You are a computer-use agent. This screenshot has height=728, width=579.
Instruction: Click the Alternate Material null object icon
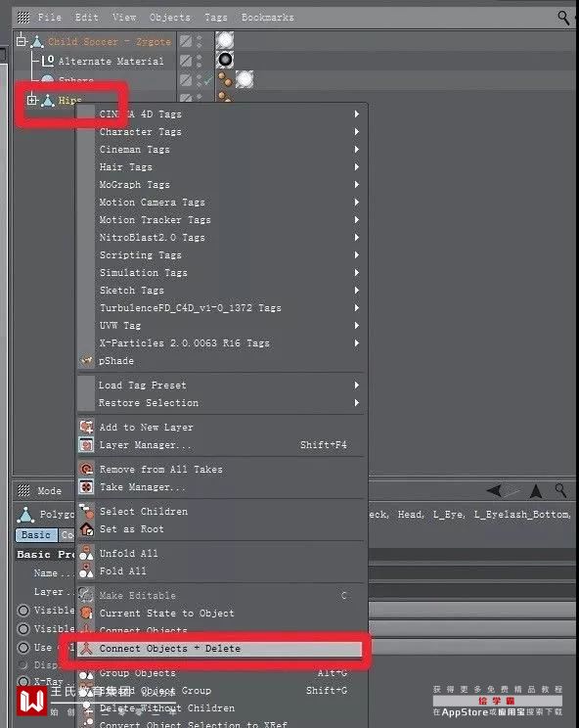coord(48,61)
